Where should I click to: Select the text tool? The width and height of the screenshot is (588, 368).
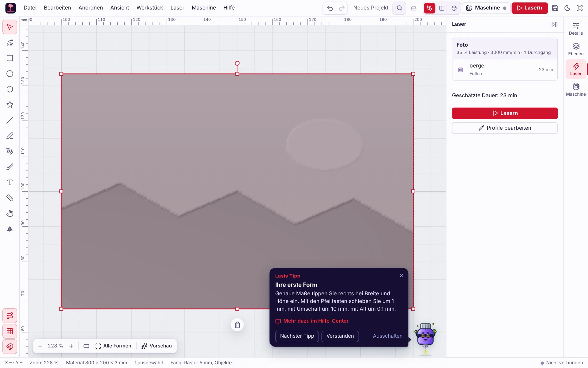coord(10,182)
